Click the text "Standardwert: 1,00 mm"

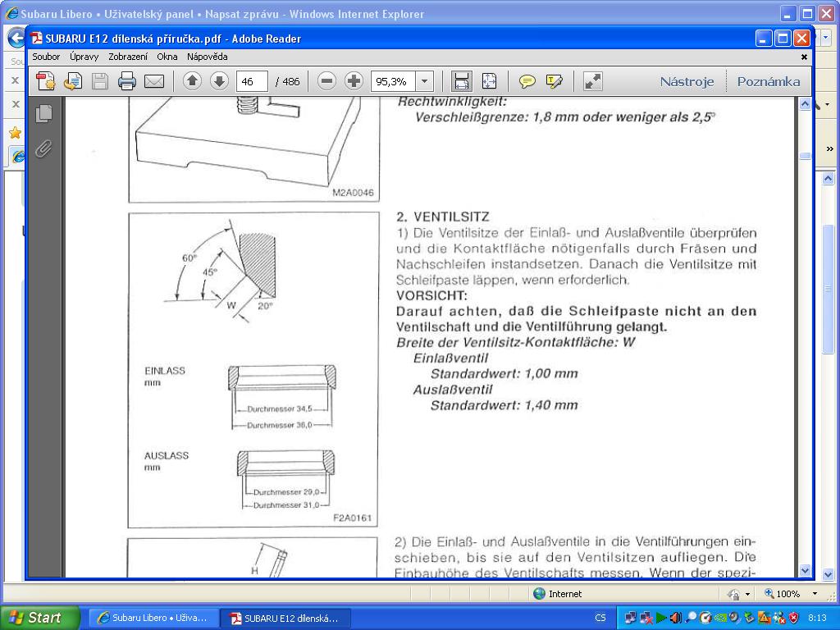click(x=504, y=373)
